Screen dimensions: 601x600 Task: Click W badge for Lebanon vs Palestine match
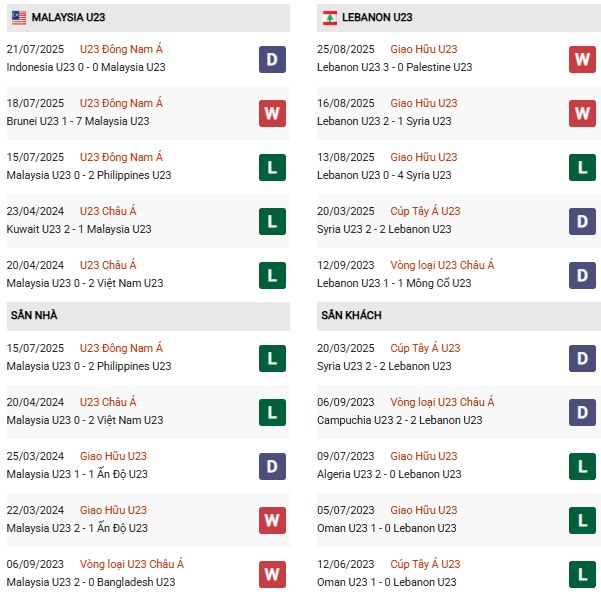click(583, 59)
